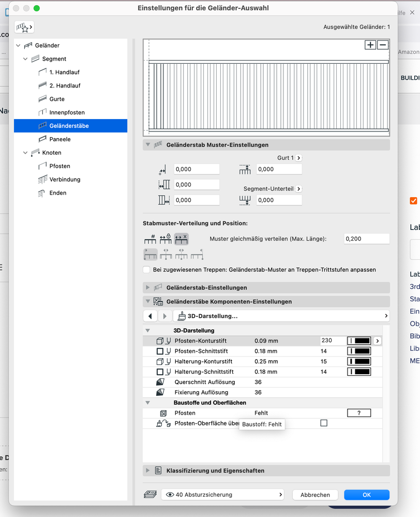Viewport: 420px width, 517px height.
Task: Click Pfosten-Schnittstift color swatch
Action: tap(359, 351)
